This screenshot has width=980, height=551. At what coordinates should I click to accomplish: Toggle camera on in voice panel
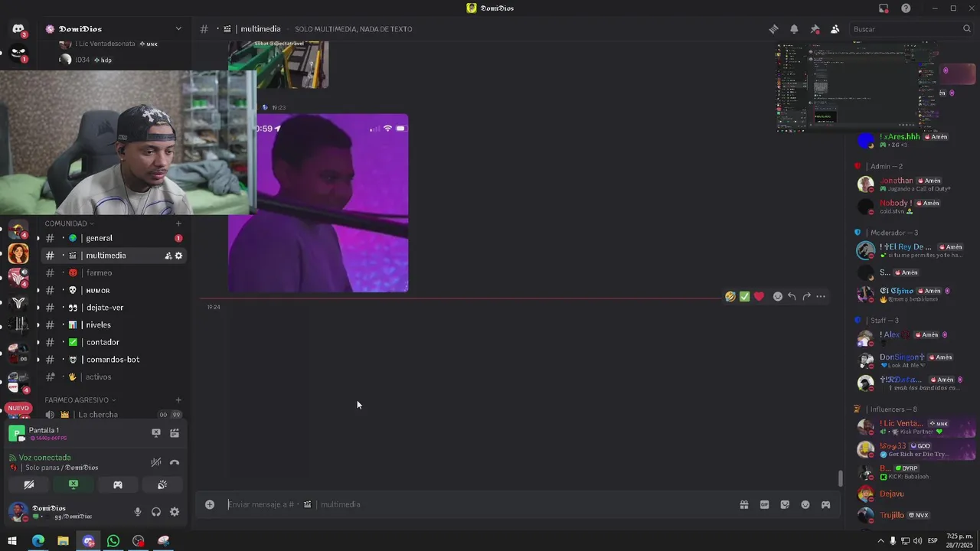[29, 484]
